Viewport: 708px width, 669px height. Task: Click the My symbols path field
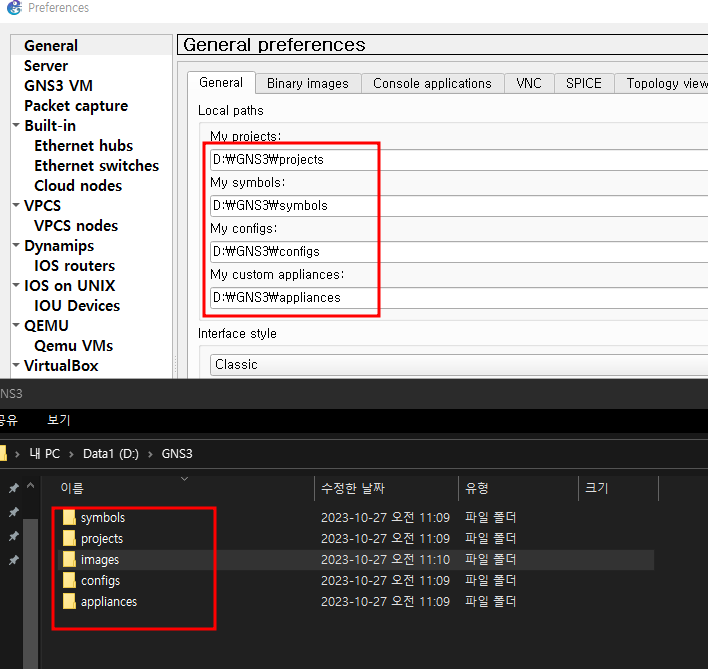tap(459, 206)
